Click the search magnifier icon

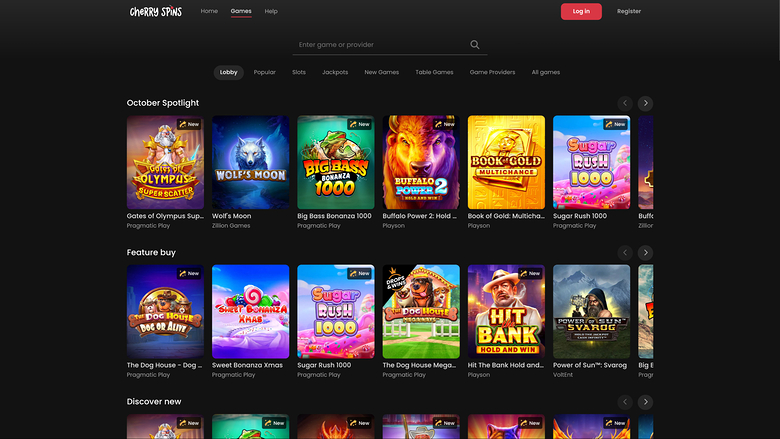(x=475, y=45)
